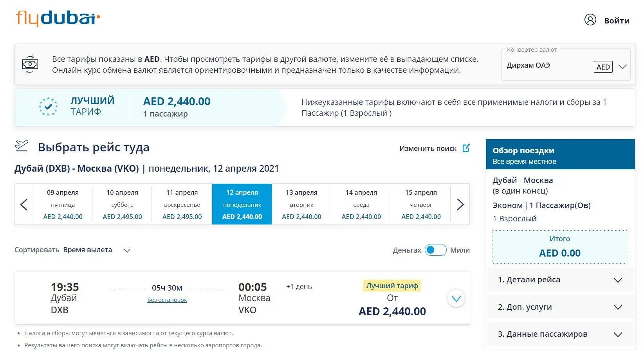This screenshot has width=644, height=350.
Task: Select the 10 April Saturday tab
Action: pos(122,204)
